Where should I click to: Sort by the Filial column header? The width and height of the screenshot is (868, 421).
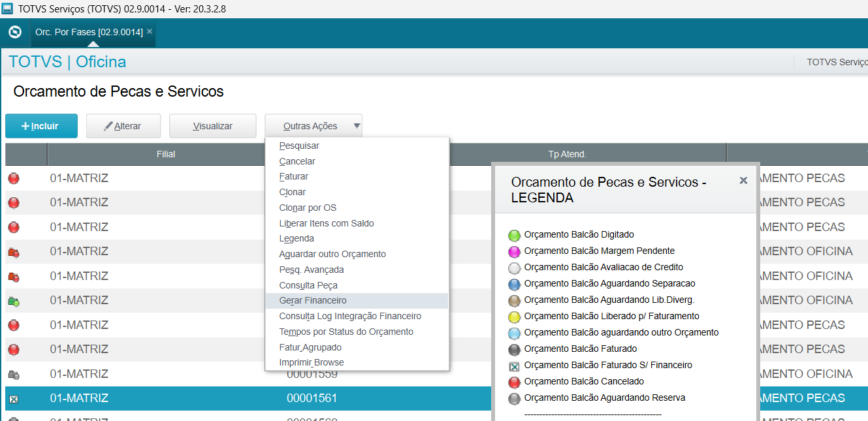click(166, 154)
